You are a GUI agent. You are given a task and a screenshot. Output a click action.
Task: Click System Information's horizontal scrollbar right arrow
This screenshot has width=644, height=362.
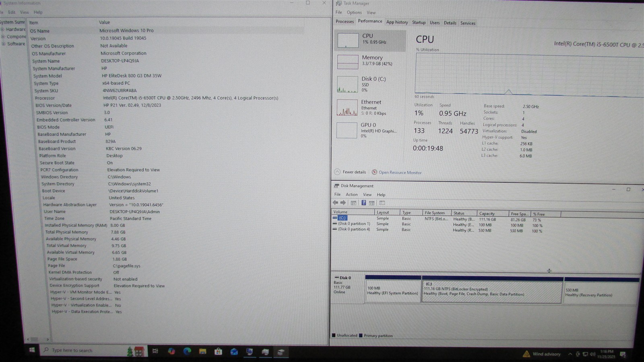coord(47,339)
